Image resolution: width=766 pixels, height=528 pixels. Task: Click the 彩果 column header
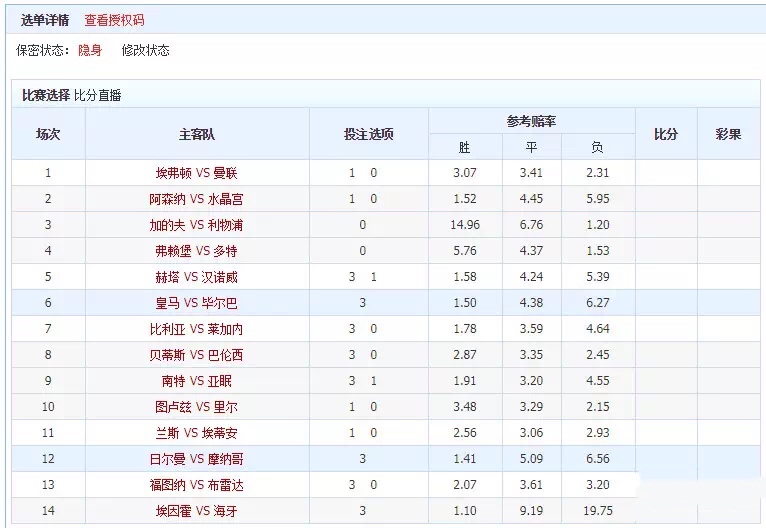(x=728, y=134)
